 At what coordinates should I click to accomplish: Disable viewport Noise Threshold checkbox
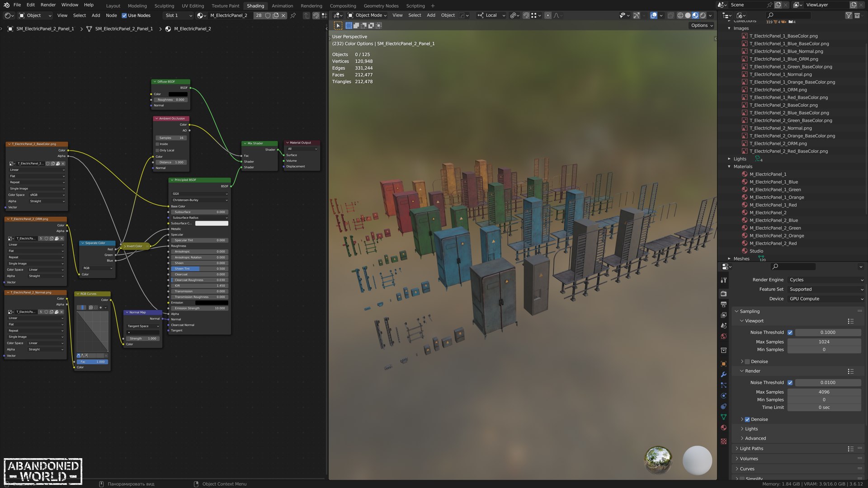790,333
